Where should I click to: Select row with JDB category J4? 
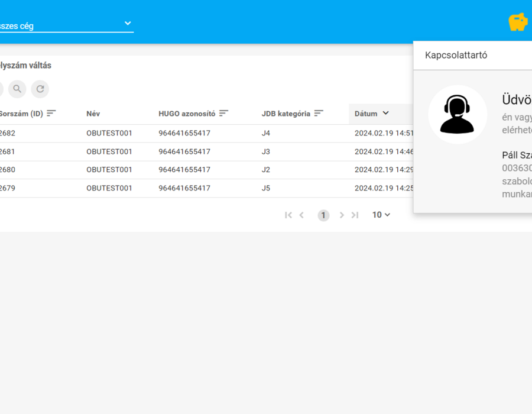click(x=207, y=133)
